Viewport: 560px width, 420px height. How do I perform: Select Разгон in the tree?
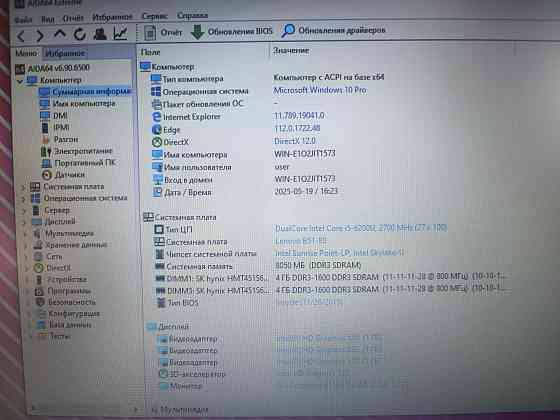point(59,139)
